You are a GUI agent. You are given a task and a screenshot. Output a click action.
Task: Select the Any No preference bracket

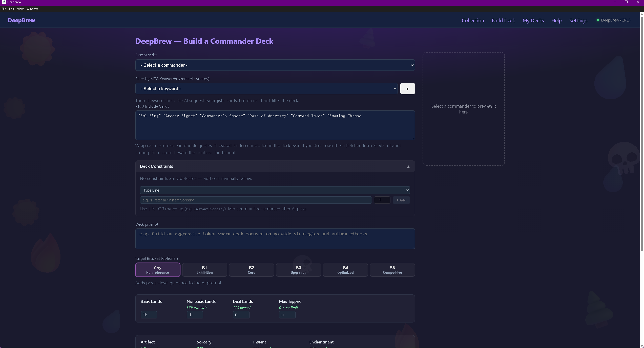(158, 270)
